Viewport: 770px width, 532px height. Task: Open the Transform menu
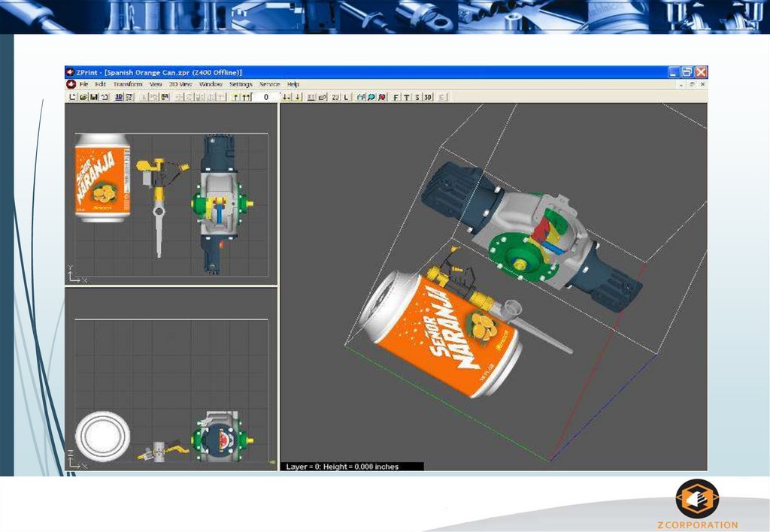pyautogui.click(x=128, y=84)
